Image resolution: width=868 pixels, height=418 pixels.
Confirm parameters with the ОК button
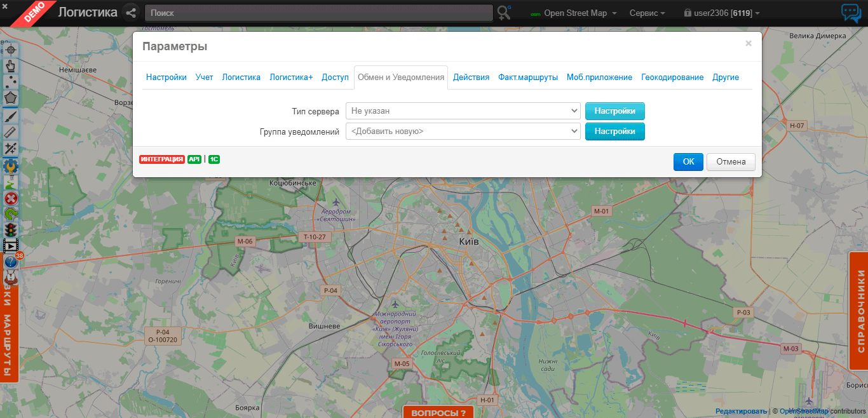(x=688, y=162)
